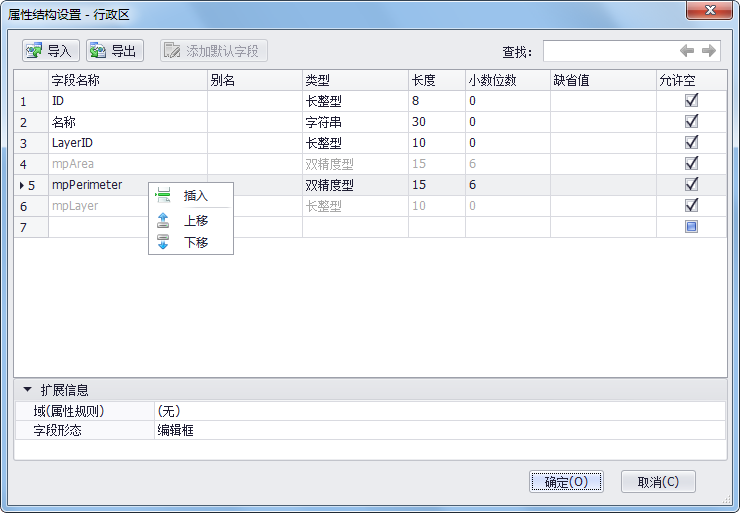Image resolution: width=740 pixels, height=513 pixels.
Task: Click the previous search result arrow
Action: click(687, 51)
